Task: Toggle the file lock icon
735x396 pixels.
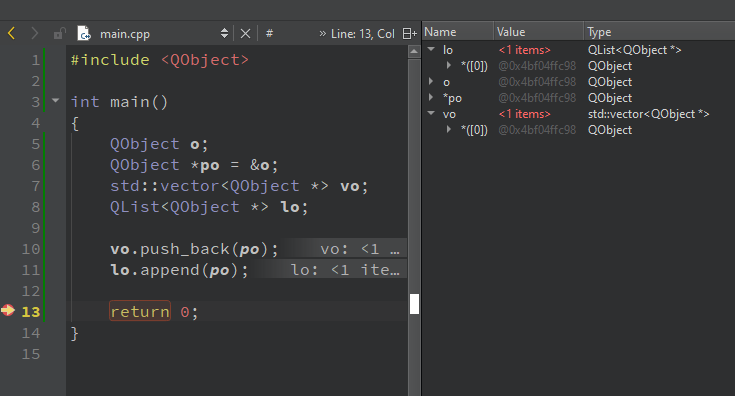Action: pos(59,34)
